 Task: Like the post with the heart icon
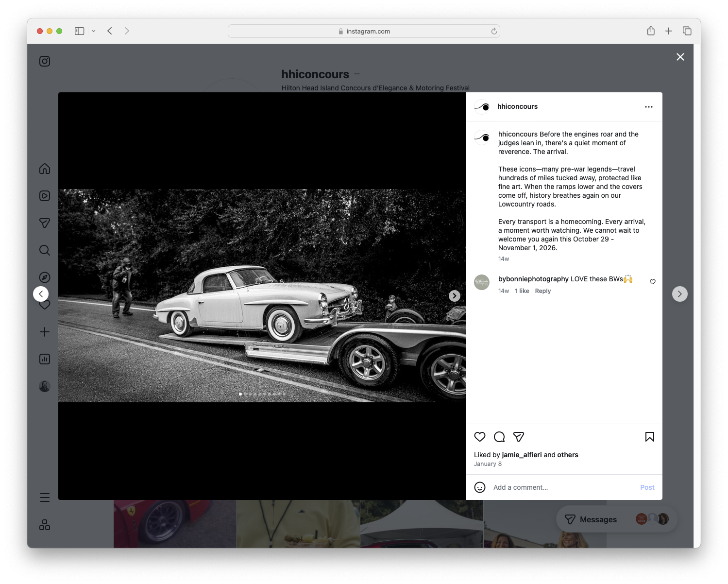coord(479,437)
